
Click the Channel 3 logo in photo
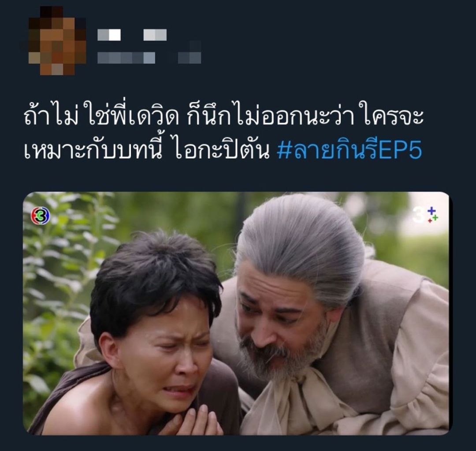tap(41, 216)
